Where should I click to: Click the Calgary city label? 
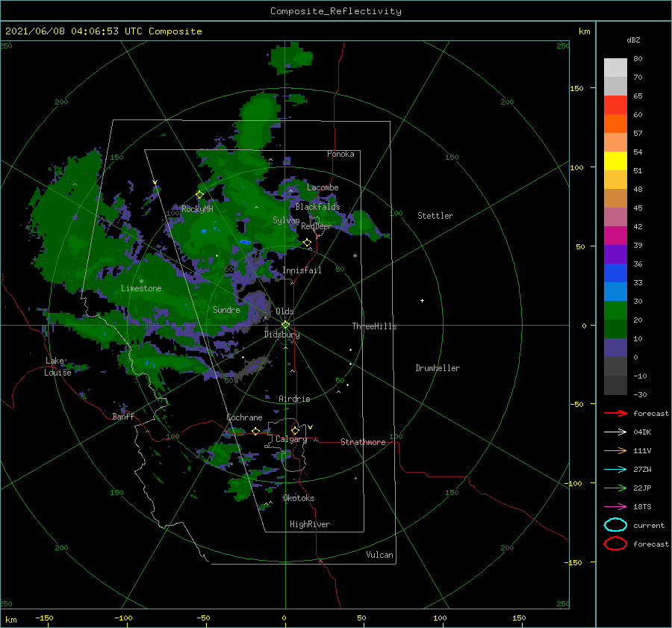pyautogui.click(x=291, y=439)
